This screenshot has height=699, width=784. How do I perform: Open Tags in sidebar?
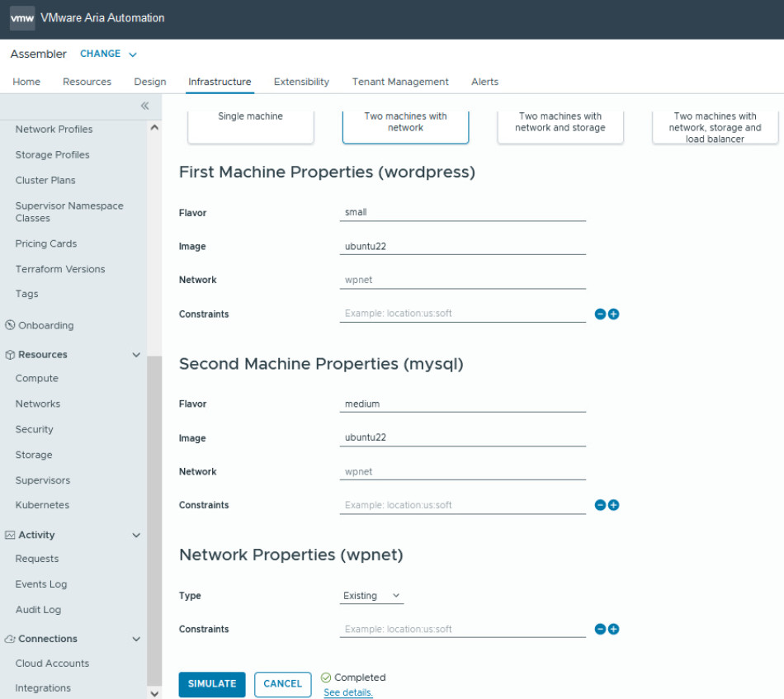tap(27, 294)
